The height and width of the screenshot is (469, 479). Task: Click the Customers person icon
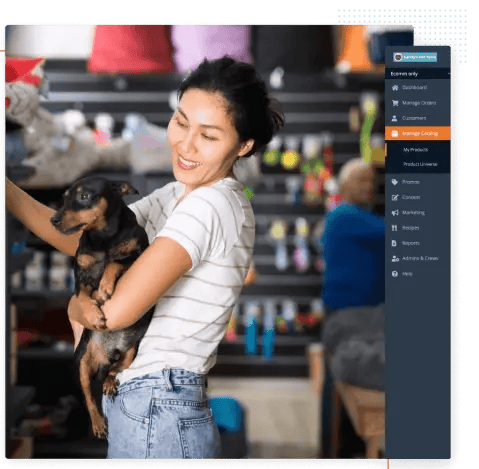[395, 118]
